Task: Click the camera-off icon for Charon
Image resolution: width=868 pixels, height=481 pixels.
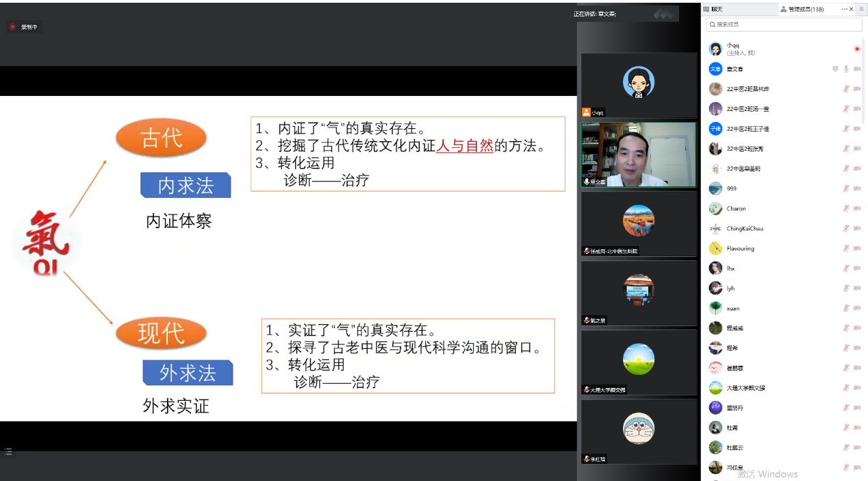Action: tap(857, 208)
